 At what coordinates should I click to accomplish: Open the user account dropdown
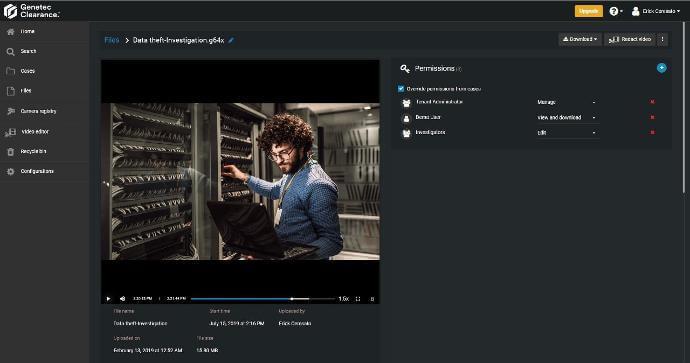click(x=656, y=11)
